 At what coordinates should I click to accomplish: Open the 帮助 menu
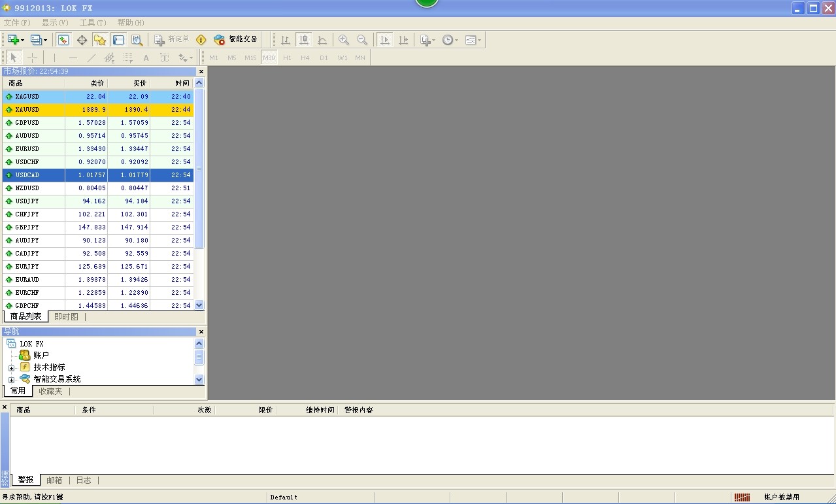131,23
